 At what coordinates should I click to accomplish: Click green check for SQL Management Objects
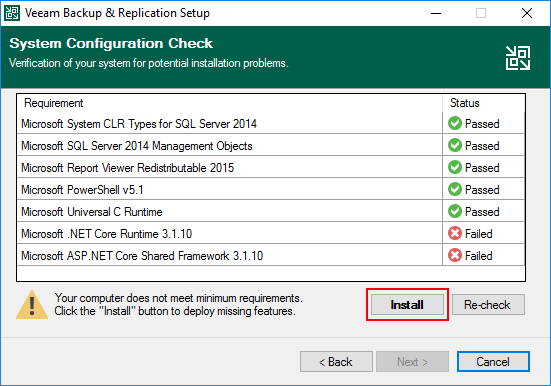click(x=455, y=145)
